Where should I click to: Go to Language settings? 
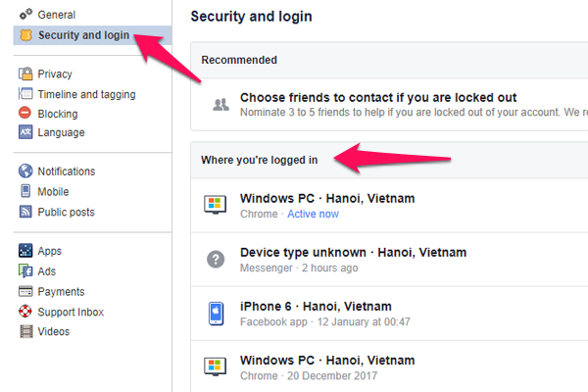(61, 132)
